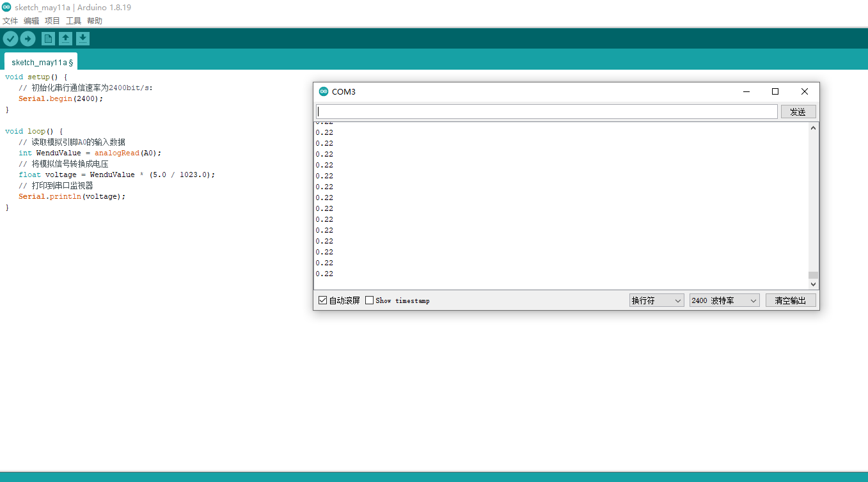The height and width of the screenshot is (482, 868).
Task: Save the sketch with the down-arrow icon
Action: (x=83, y=39)
